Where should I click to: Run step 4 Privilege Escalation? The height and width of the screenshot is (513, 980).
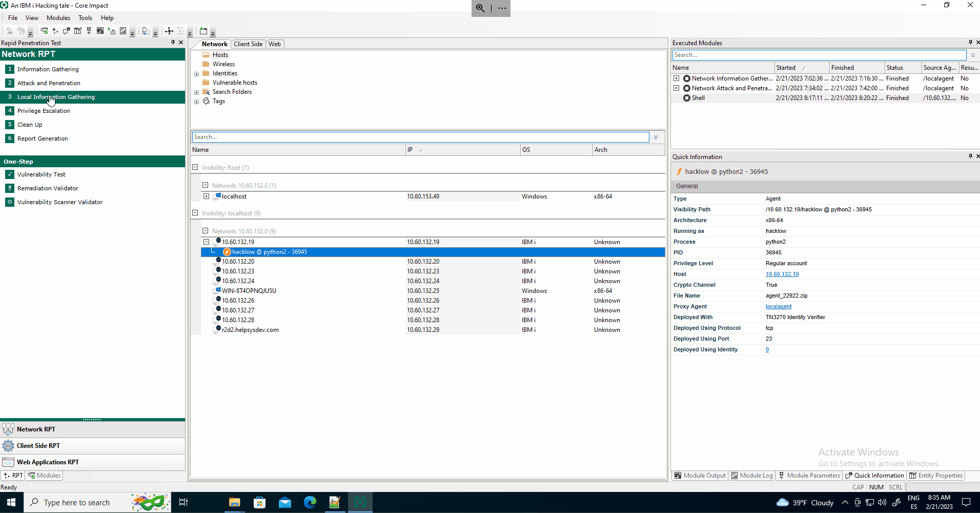(x=92, y=111)
